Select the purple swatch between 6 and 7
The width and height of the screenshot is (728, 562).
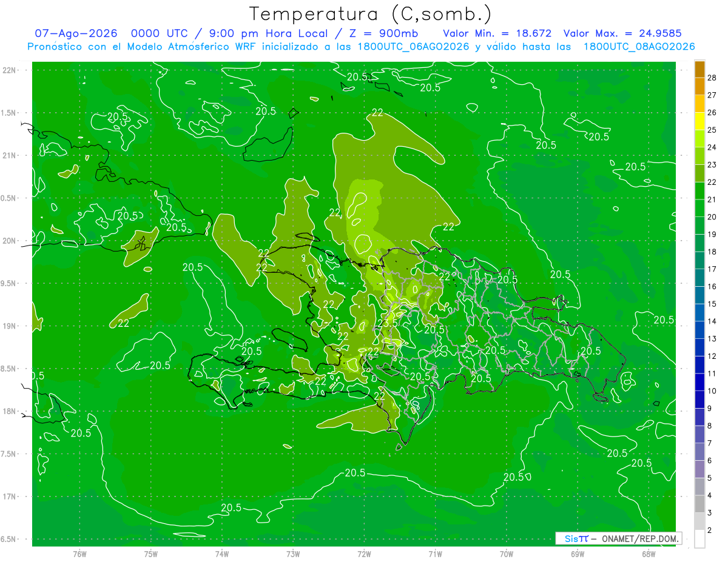click(x=699, y=452)
